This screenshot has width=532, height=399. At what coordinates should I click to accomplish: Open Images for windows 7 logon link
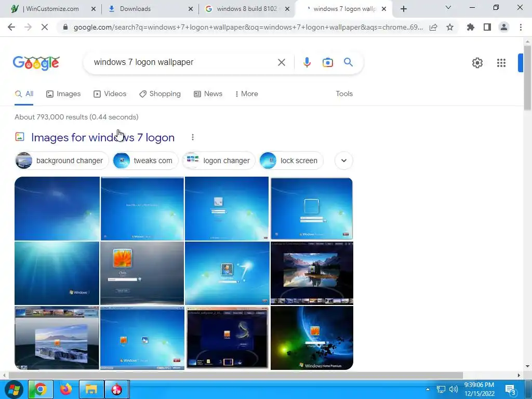(103, 137)
